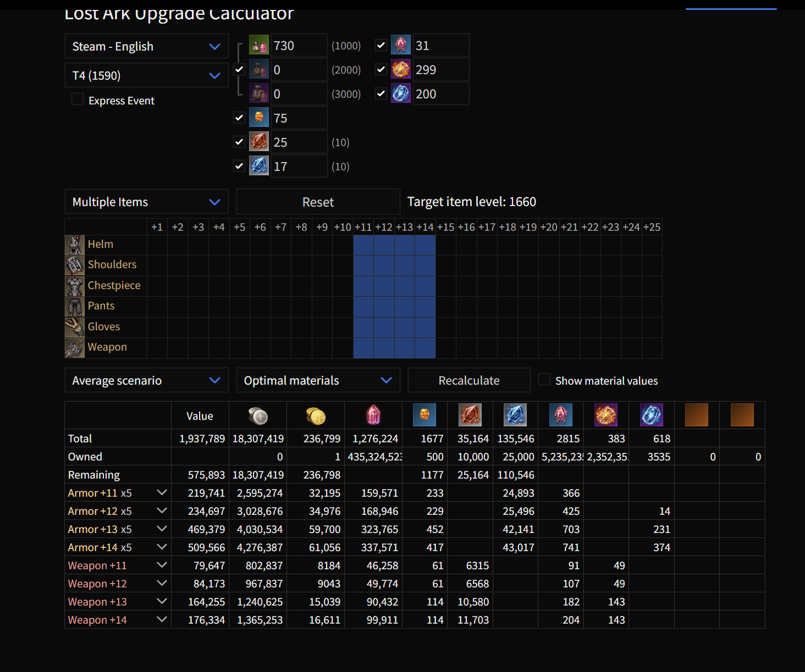Expand the Weapon +12 row

coord(162,583)
